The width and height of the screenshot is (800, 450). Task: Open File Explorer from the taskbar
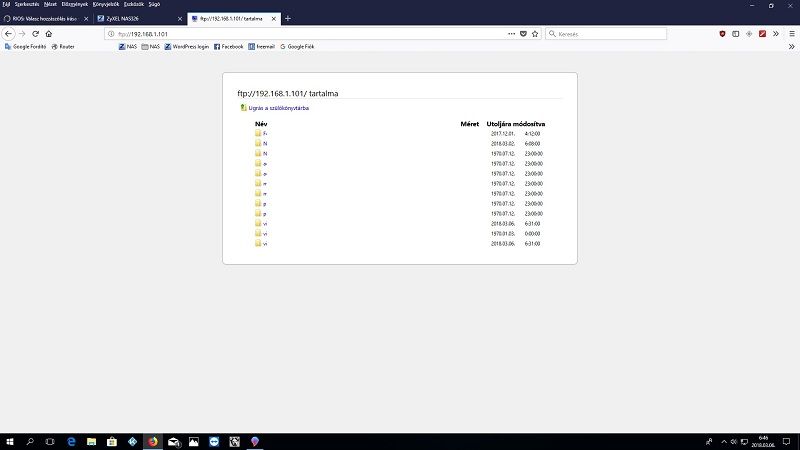pos(91,441)
